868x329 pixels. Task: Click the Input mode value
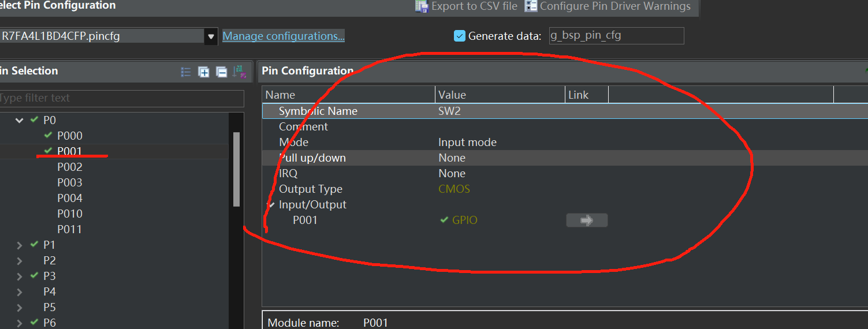click(x=467, y=142)
